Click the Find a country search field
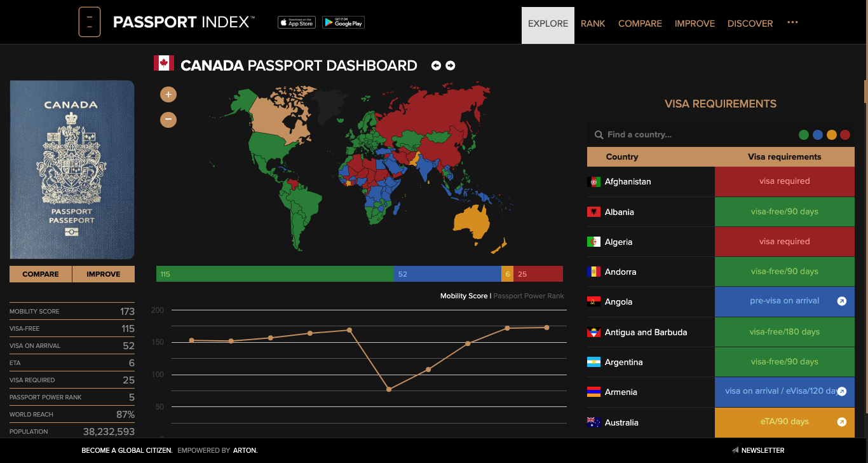Viewport: 868px width, 463px height. tap(693, 135)
